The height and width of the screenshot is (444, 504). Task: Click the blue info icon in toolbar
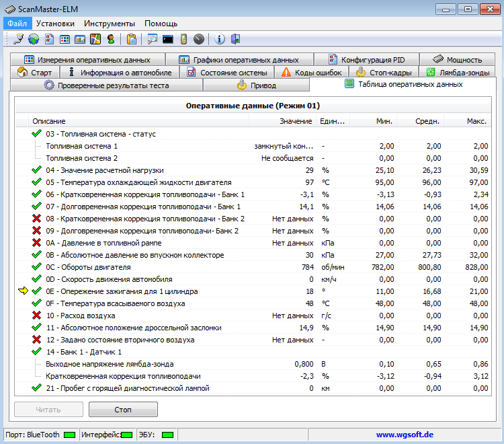pyautogui.click(x=220, y=39)
